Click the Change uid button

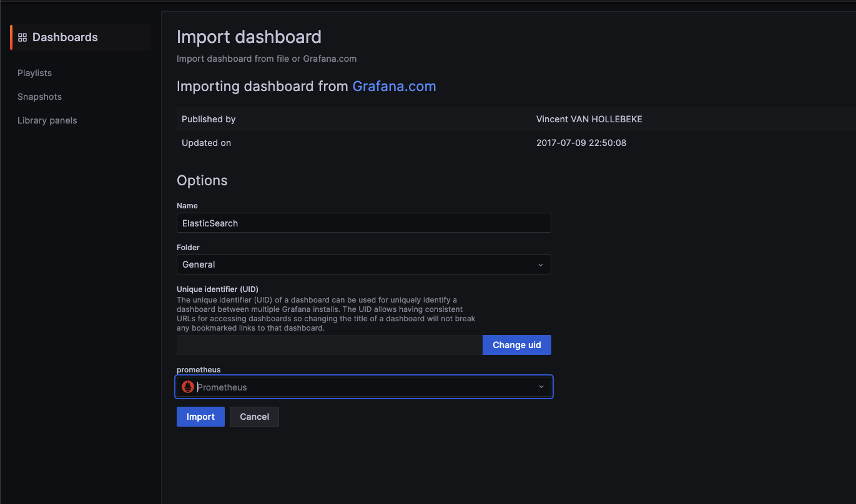tap(517, 345)
